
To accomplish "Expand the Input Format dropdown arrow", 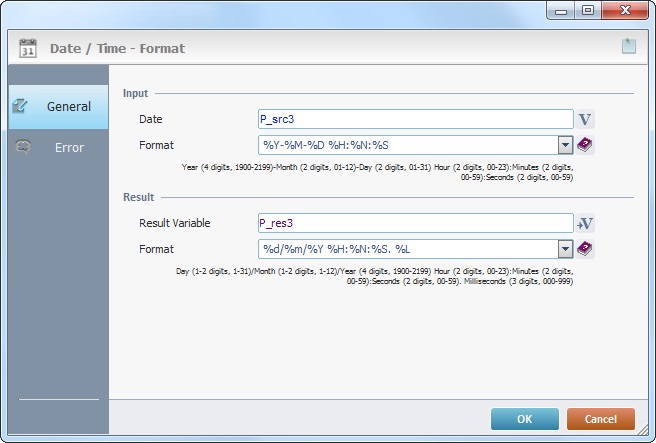I will pos(565,145).
